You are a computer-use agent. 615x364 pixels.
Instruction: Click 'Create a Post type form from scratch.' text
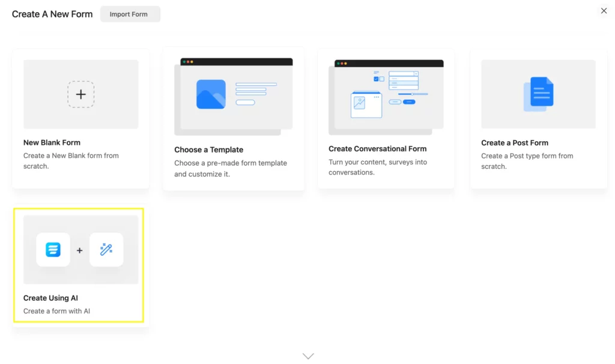click(527, 161)
